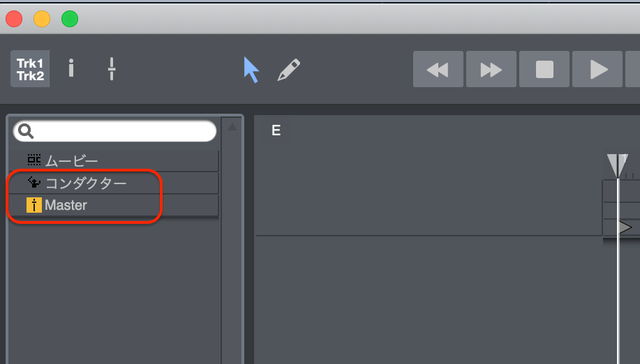The width and height of the screenshot is (640, 364).
Task: Open the mixer fader icon
Action: [112, 68]
